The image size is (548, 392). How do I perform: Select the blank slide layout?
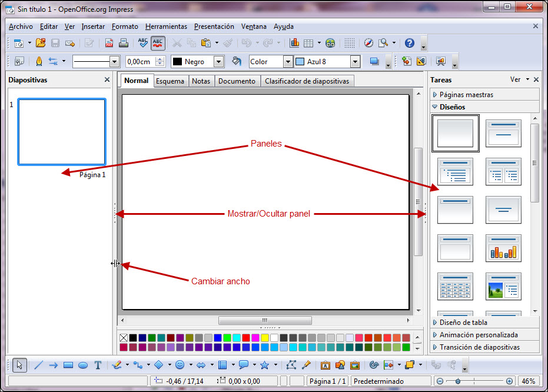click(x=456, y=133)
